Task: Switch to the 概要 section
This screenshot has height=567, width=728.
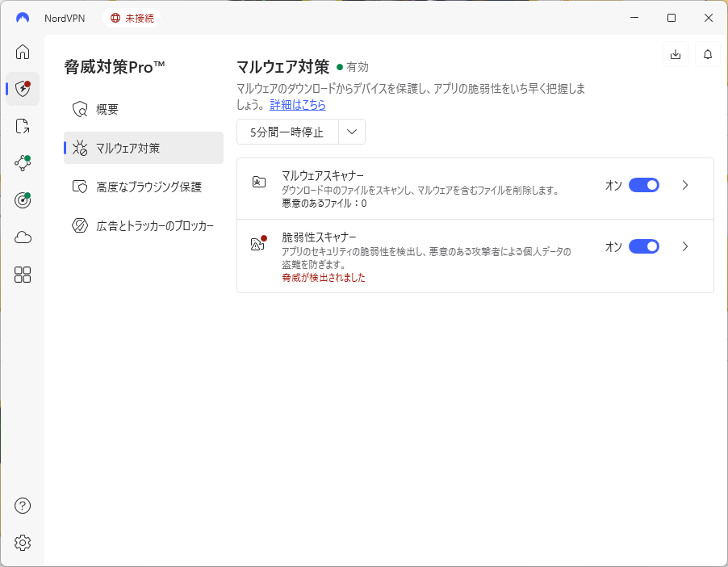Action: click(x=107, y=110)
